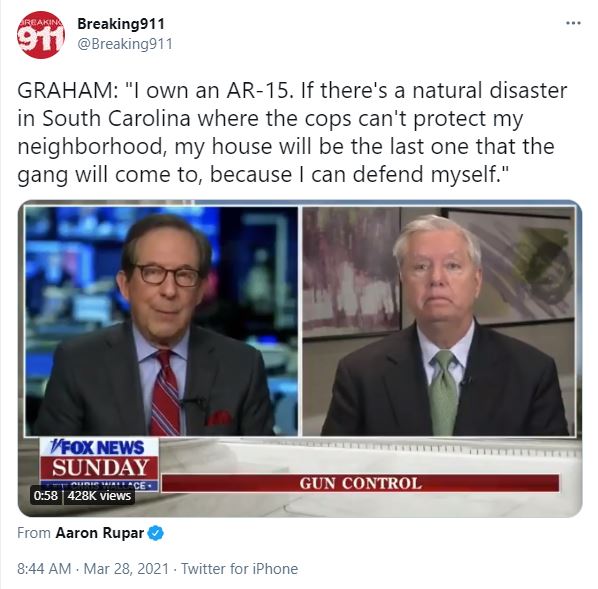Click the Fox News Sunday logo overlay

99,464
